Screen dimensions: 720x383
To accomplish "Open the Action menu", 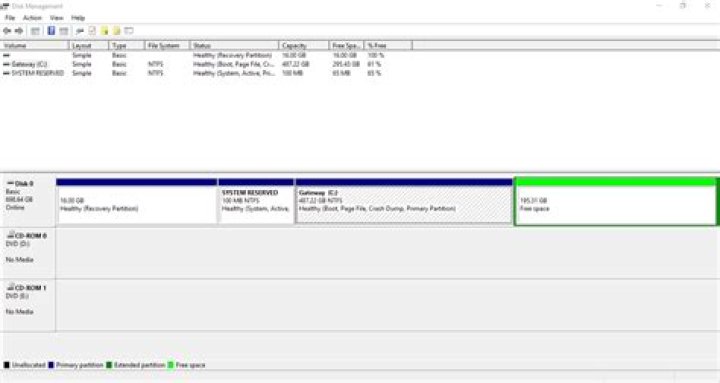I will pos(32,18).
